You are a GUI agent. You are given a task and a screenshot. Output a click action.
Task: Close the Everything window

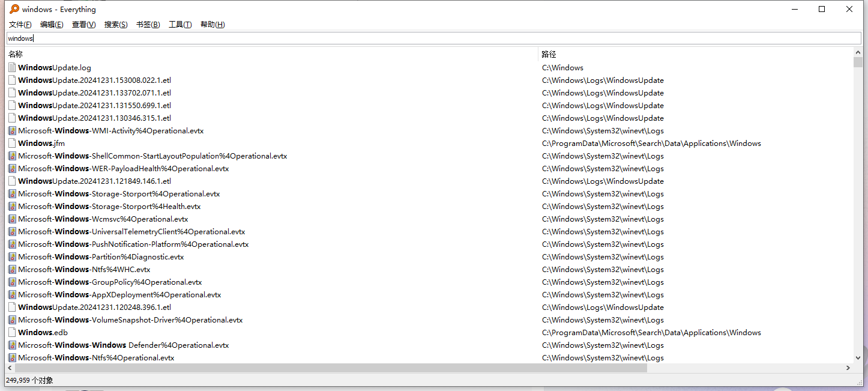coord(850,9)
